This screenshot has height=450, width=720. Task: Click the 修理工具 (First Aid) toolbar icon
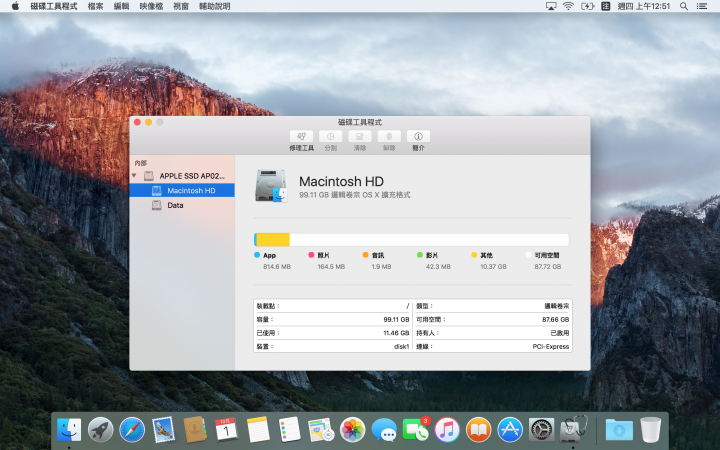coord(302,136)
